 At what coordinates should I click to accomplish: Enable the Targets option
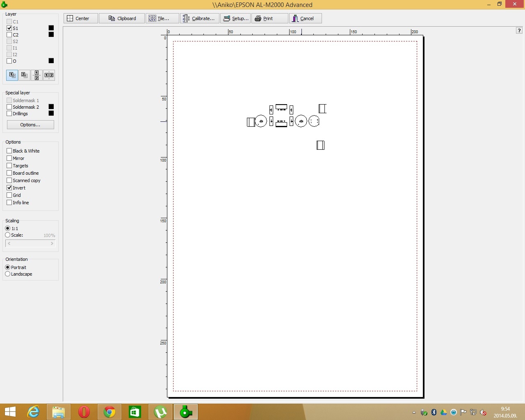[x=9, y=166]
